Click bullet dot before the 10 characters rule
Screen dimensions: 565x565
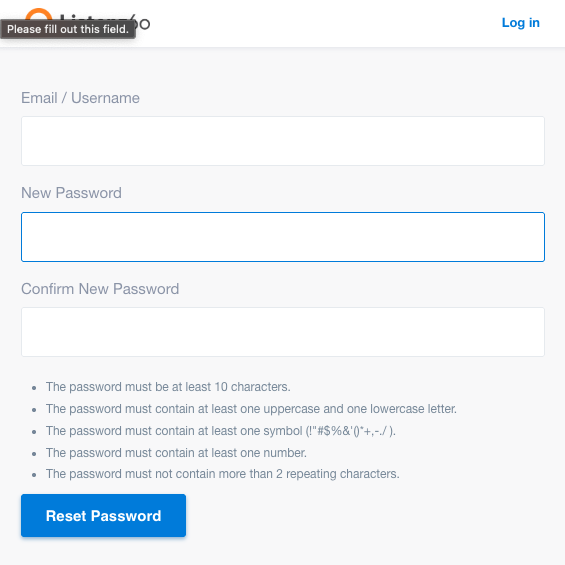click(x=34, y=388)
